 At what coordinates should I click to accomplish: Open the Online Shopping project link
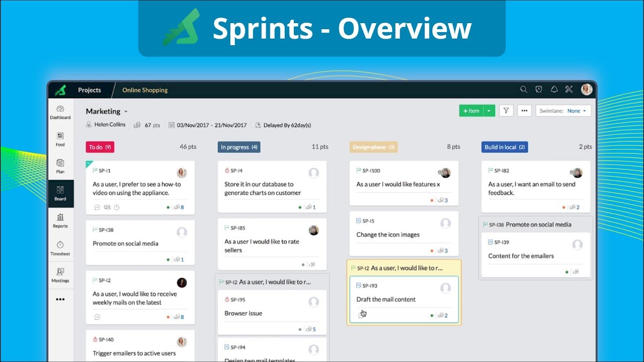coord(145,90)
